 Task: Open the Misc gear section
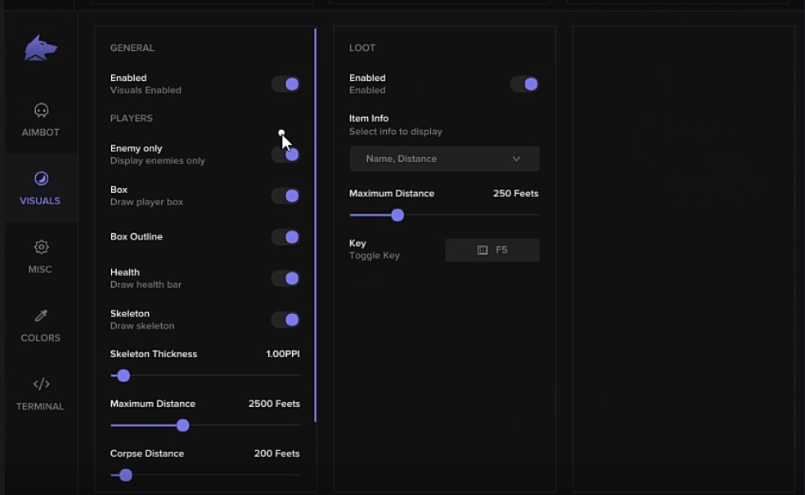point(41,257)
